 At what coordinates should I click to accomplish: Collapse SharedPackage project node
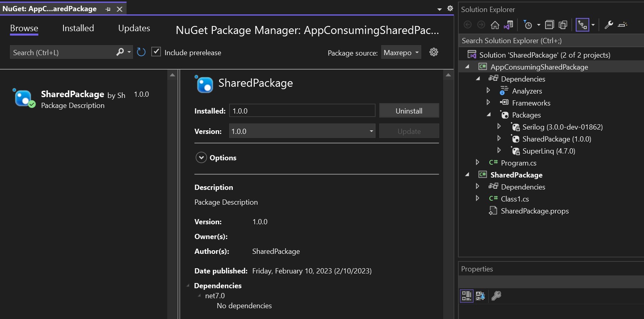pyautogui.click(x=467, y=175)
